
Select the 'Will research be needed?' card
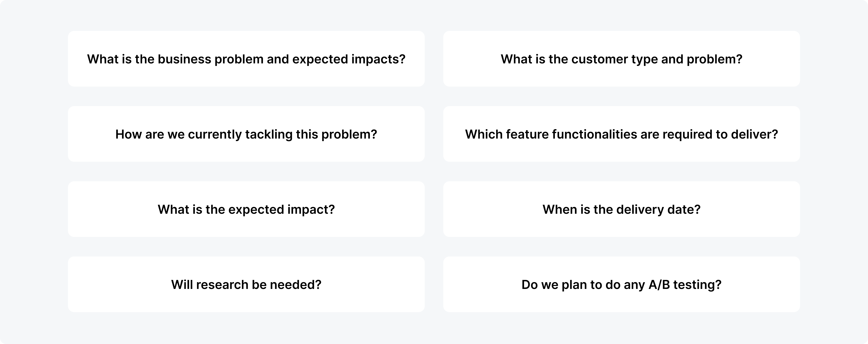tap(246, 284)
